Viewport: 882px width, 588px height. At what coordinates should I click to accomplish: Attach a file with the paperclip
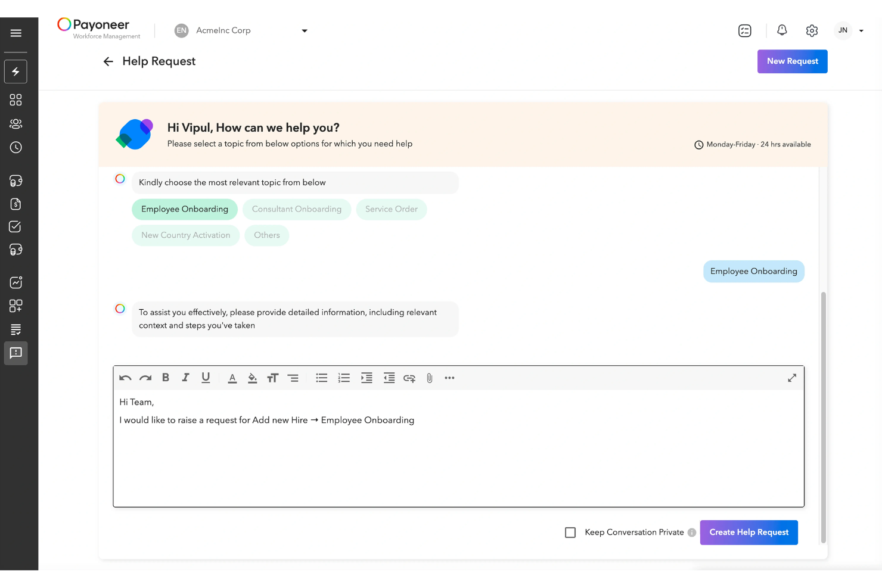[x=430, y=378]
